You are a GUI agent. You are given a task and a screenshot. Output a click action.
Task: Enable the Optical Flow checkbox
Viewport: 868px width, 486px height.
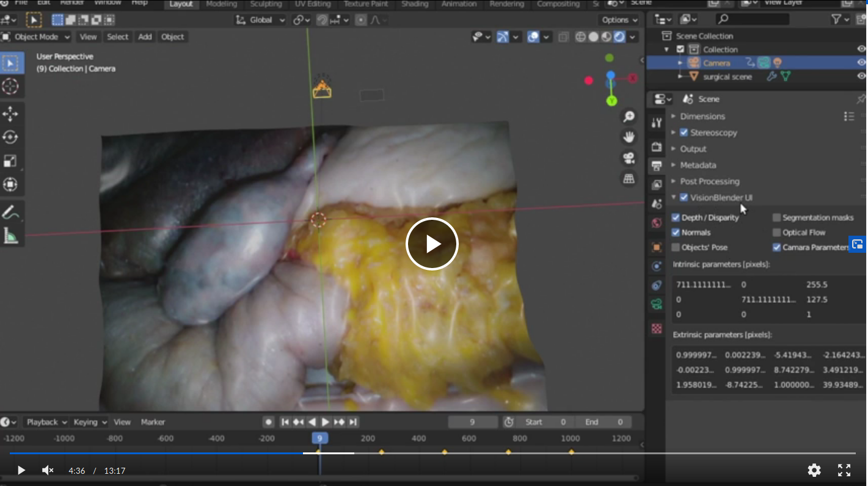pyautogui.click(x=776, y=233)
